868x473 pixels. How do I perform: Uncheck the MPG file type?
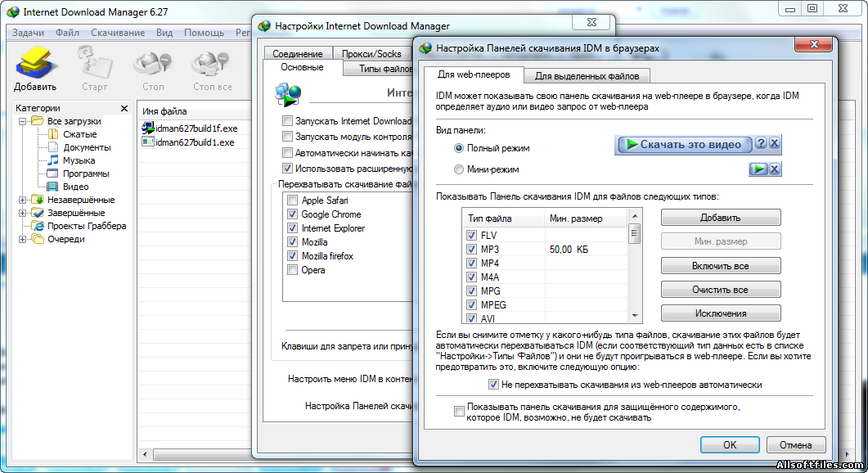(471, 291)
